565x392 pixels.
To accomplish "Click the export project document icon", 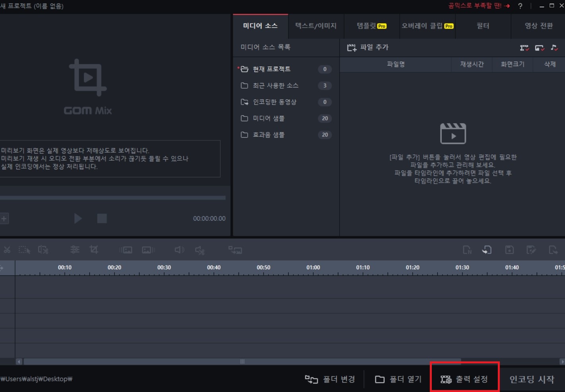I will point(553,250).
